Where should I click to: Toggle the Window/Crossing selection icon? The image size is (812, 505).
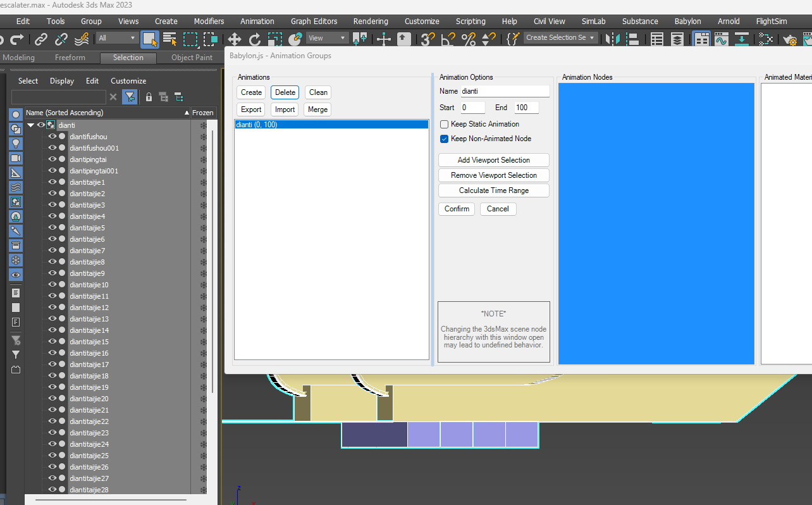point(211,39)
